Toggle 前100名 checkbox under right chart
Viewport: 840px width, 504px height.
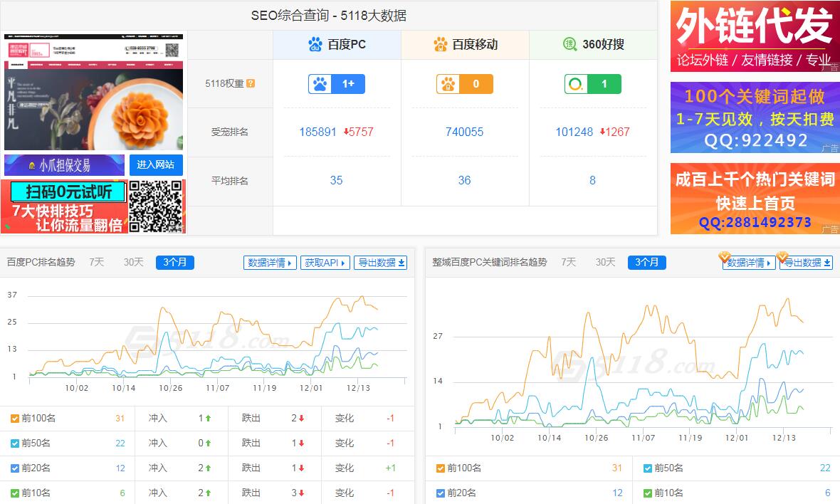click(441, 468)
